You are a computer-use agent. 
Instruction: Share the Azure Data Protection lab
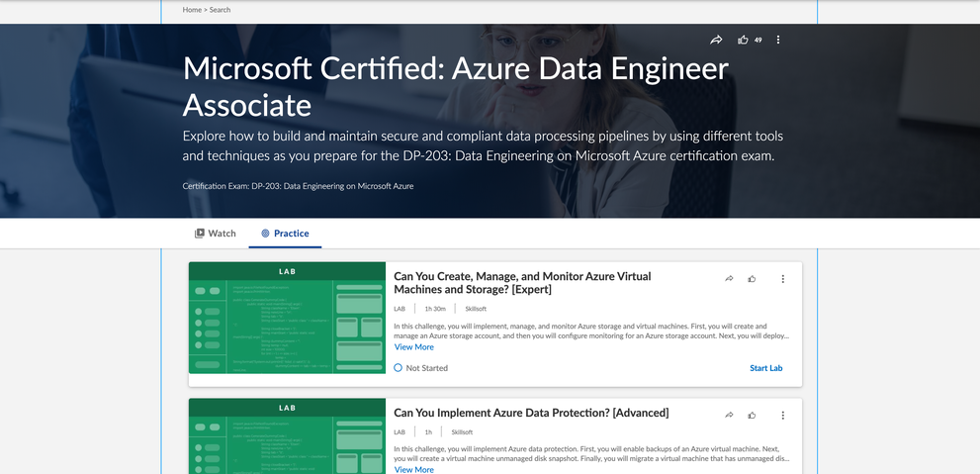click(x=729, y=416)
